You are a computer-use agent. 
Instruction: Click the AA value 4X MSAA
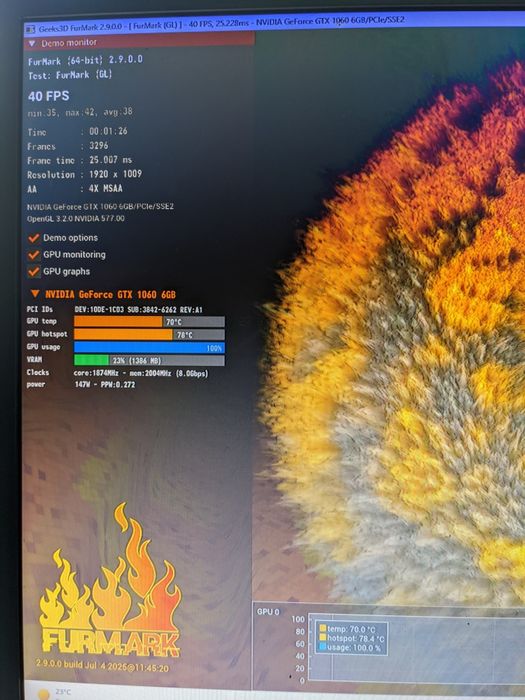[x=105, y=188]
